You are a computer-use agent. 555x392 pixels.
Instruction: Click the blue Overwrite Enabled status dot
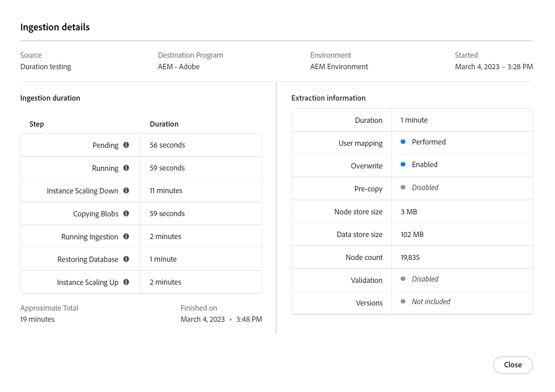tap(403, 164)
